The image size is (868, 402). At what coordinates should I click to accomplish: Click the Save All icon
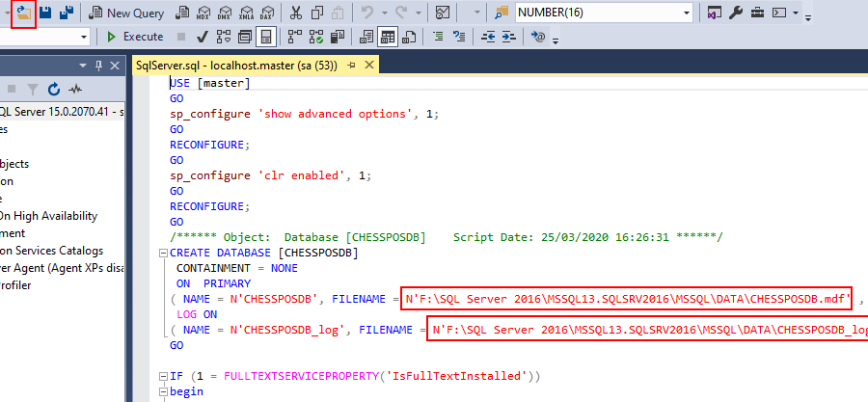[x=67, y=13]
